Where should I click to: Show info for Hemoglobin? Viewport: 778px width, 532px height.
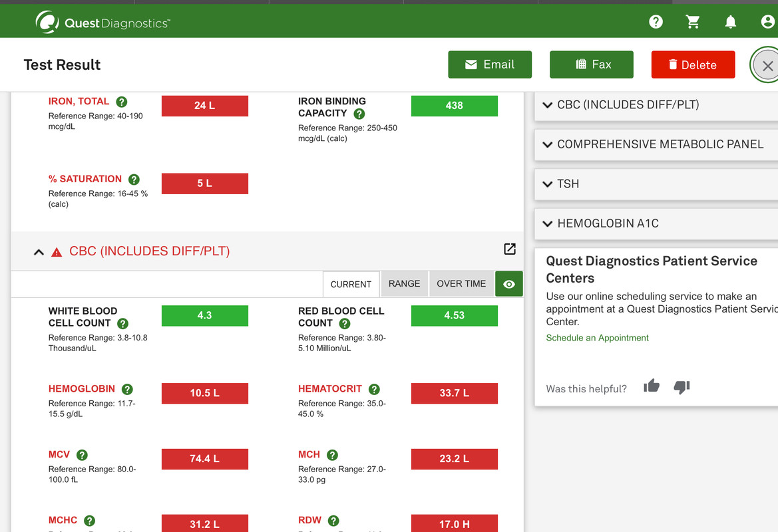127,389
